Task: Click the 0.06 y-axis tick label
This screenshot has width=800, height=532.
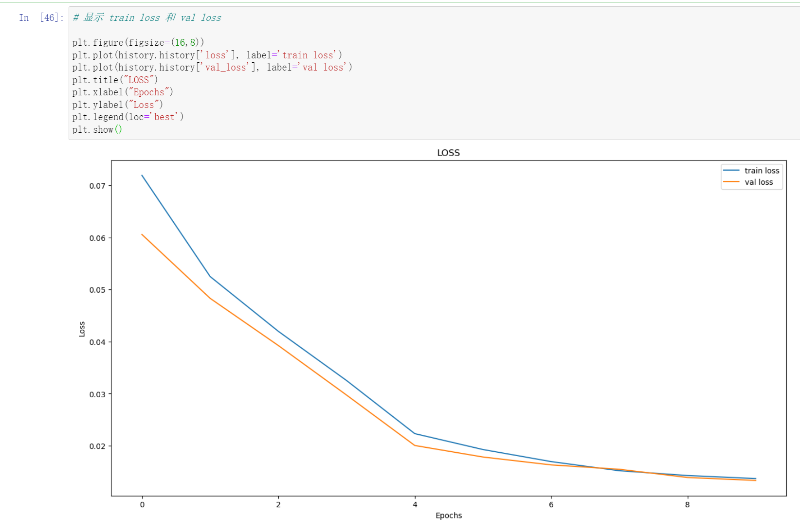Action: (x=97, y=238)
